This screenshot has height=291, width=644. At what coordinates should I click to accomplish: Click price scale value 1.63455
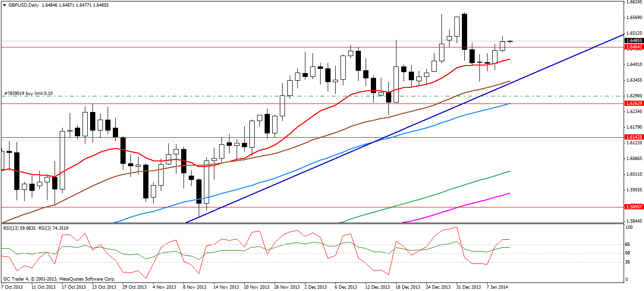tap(635, 80)
